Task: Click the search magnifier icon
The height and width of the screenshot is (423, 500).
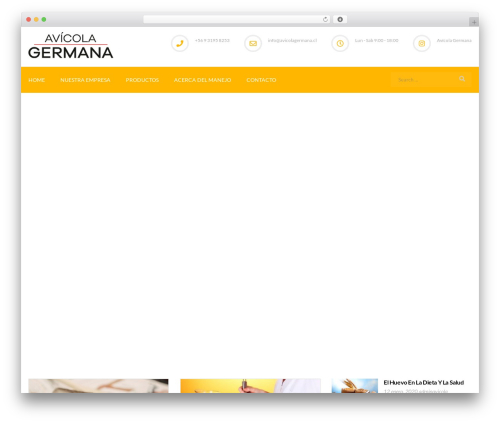Action: pos(462,79)
